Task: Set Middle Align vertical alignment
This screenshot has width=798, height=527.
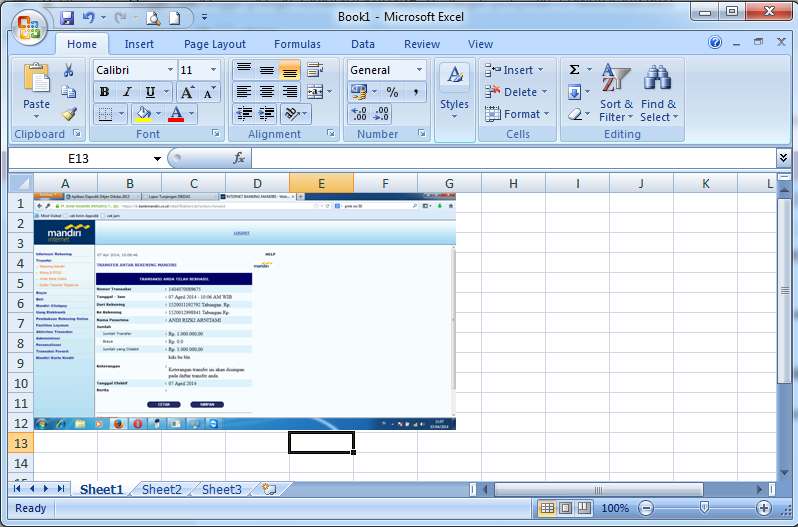Action: click(x=267, y=70)
